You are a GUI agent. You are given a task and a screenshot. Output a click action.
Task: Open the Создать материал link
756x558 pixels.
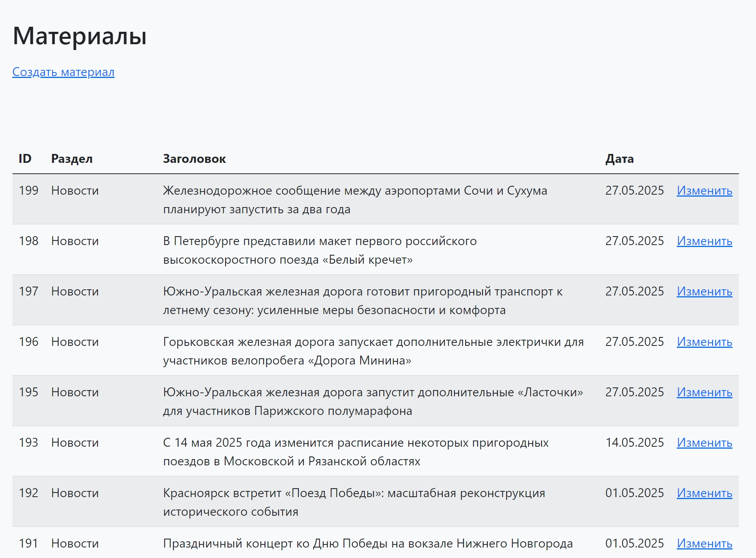click(63, 72)
